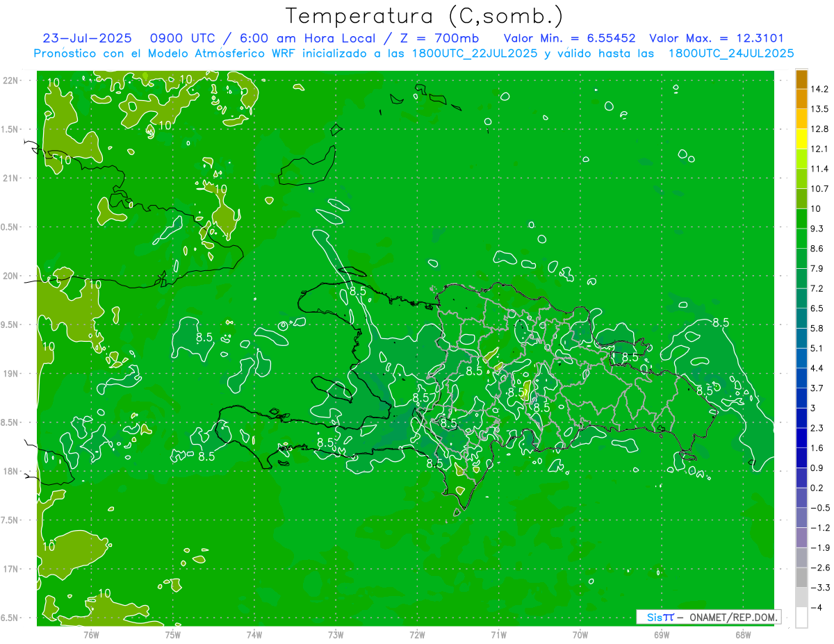Select the '75W' longitude axis label
This screenshot has height=644, width=834.
click(173, 635)
